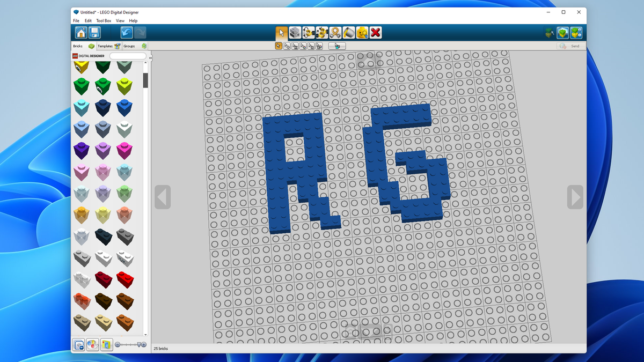This screenshot has width=644, height=362.
Task: Toggle the collapse brick dividers button
Action: (78, 344)
